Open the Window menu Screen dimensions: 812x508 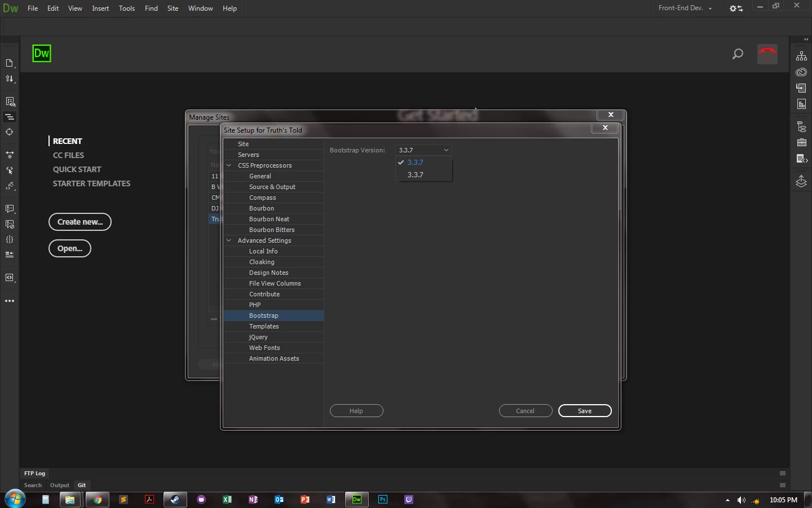tap(201, 8)
